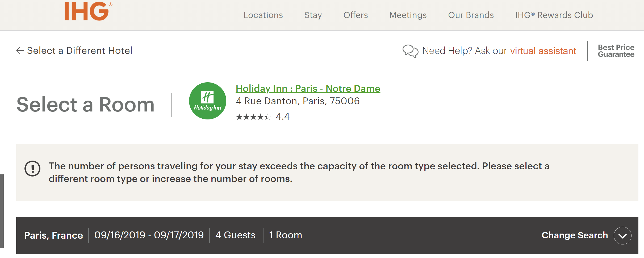Click the back arrow icon
Viewport: 644px width, 258px height.
coord(20,50)
